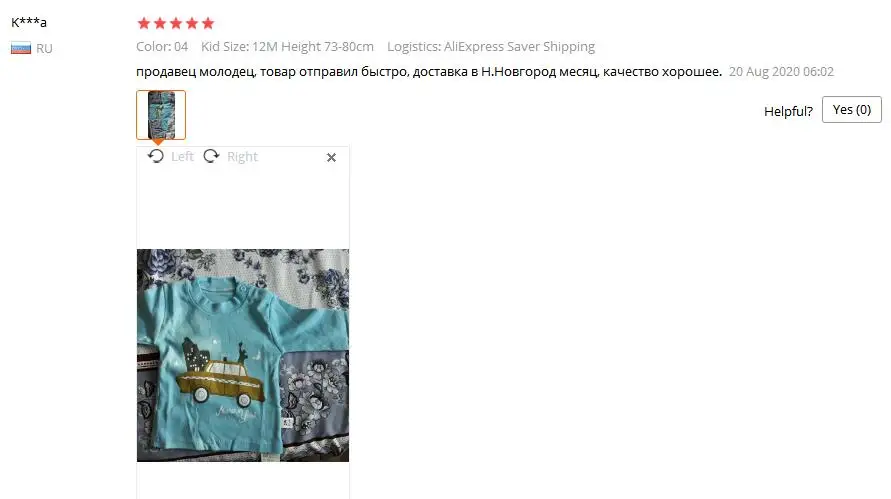Click the review date 20 Aug 2020
Screen dimensions: 891x499
[781, 72]
